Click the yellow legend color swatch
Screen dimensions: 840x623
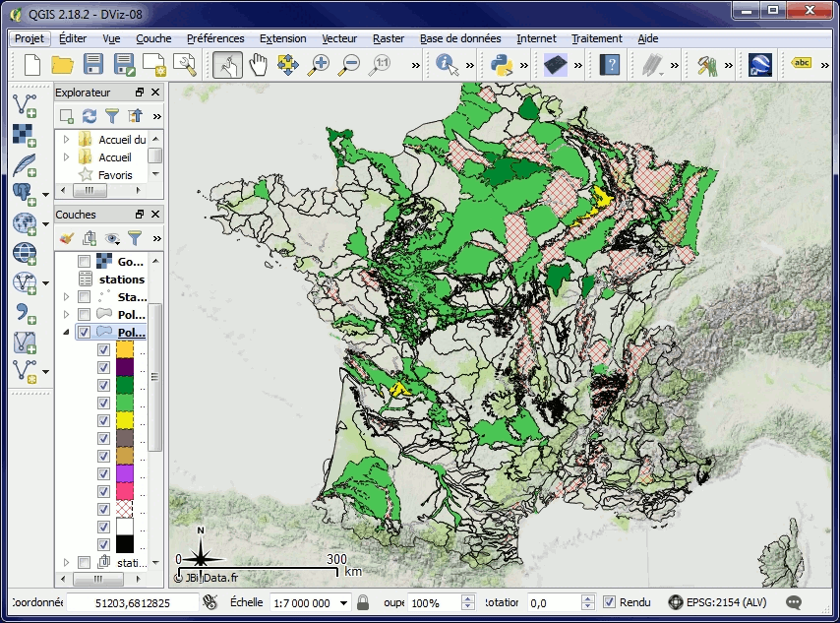tap(125, 420)
